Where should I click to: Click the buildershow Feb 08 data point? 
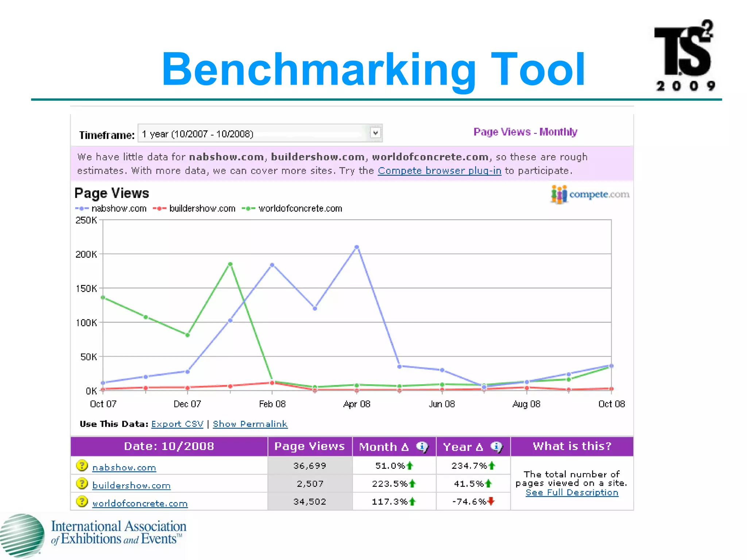point(272,383)
